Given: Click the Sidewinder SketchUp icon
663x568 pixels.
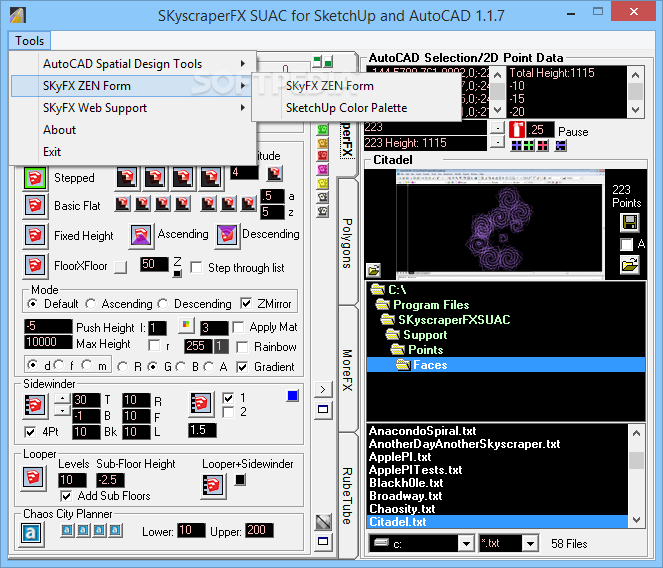Looking at the screenshot, I should coord(35,405).
